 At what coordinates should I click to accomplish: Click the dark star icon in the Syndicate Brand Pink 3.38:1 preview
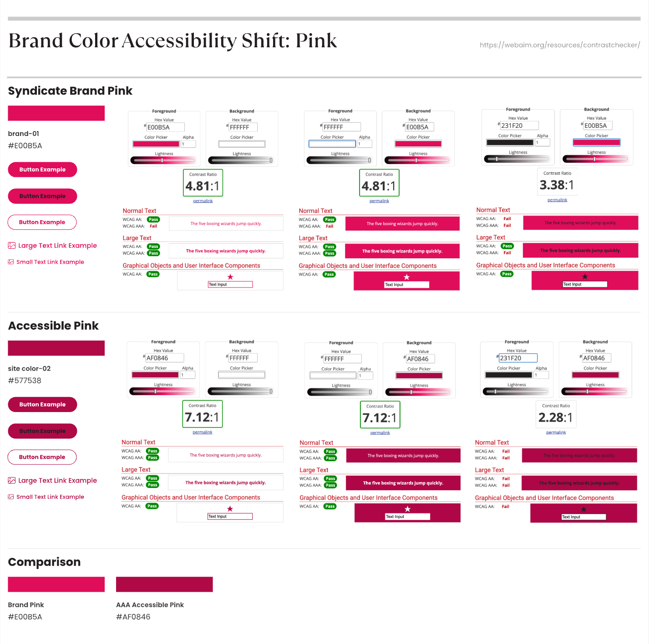[x=585, y=277]
